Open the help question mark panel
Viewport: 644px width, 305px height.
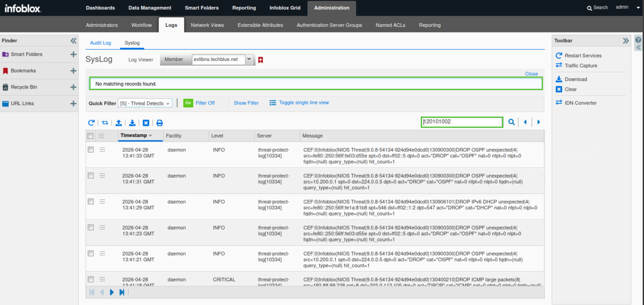(638, 40)
